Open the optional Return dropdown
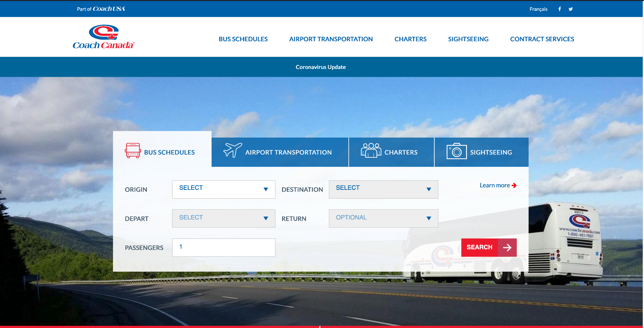Image resolution: width=644 pixels, height=328 pixels. (x=383, y=218)
